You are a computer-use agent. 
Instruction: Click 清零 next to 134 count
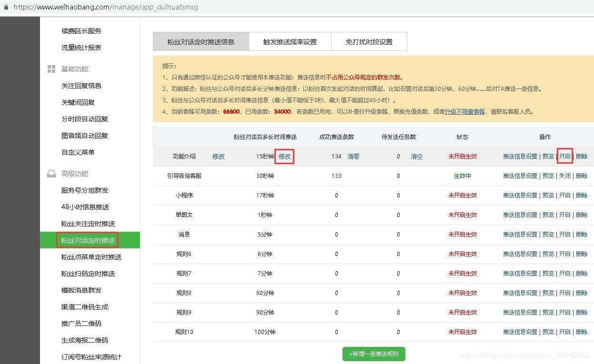pyautogui.click(x=353, y=157)
